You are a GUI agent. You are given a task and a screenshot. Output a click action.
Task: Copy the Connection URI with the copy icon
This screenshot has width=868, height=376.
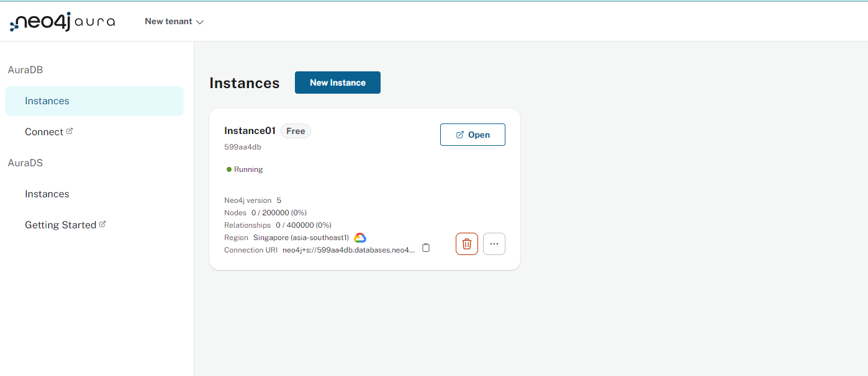pyautogui.click(x=426, y=247)
